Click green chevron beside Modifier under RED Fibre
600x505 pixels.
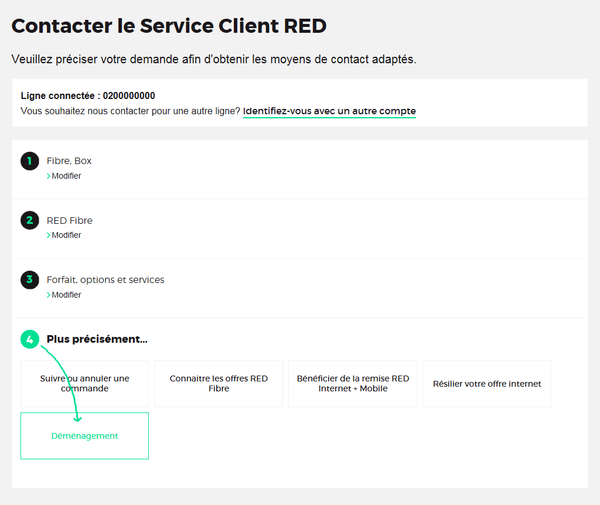pyautogui.click(x=49, y=235)
